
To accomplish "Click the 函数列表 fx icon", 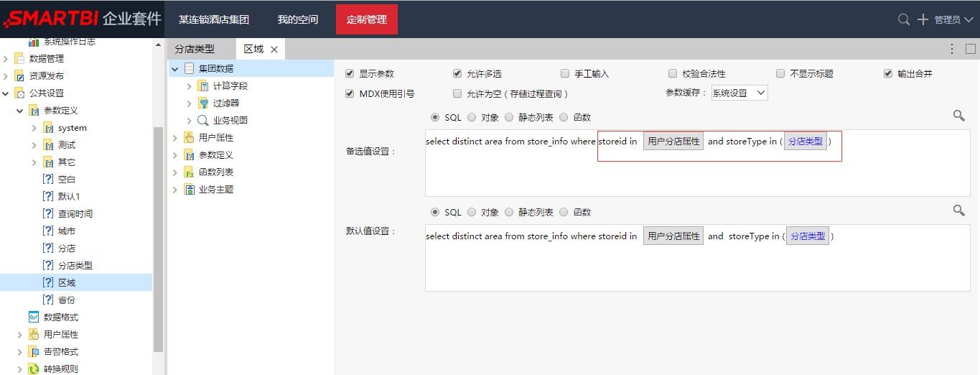I will [x=189, y=172].
